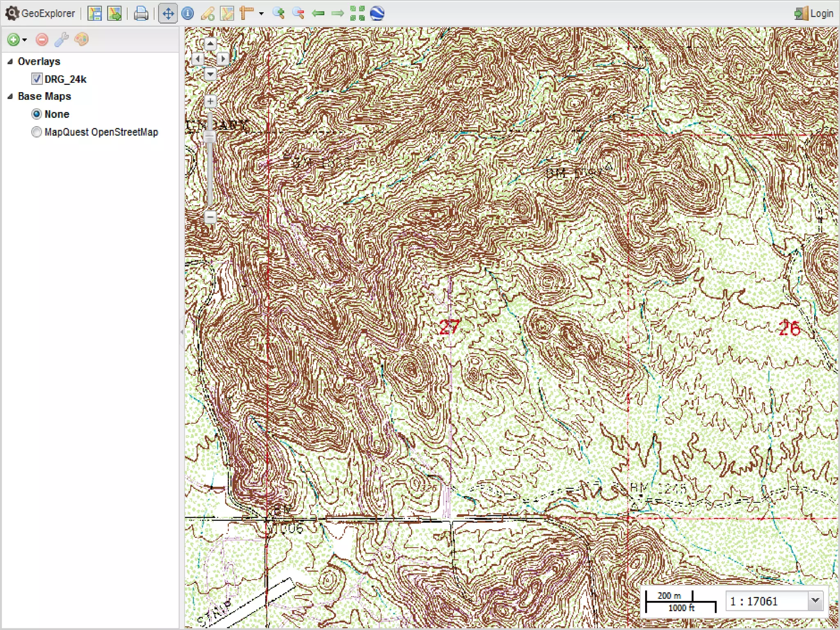Click the Print map icon
Image resolution: width=840 pixels, height=630 pixels.
pyautogui.click(x=141, y=14)
